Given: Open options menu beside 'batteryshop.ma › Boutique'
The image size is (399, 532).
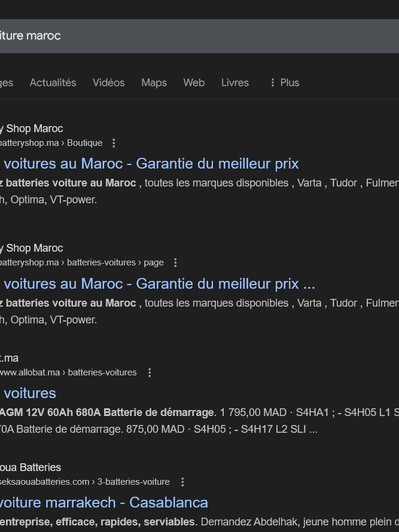Looking at the screenshot, I should coord(114,143).
